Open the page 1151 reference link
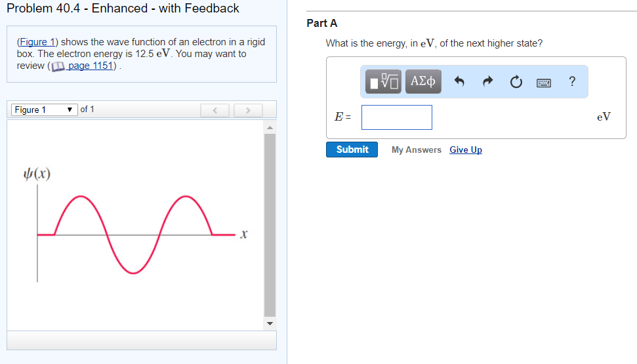 [91, 66]
